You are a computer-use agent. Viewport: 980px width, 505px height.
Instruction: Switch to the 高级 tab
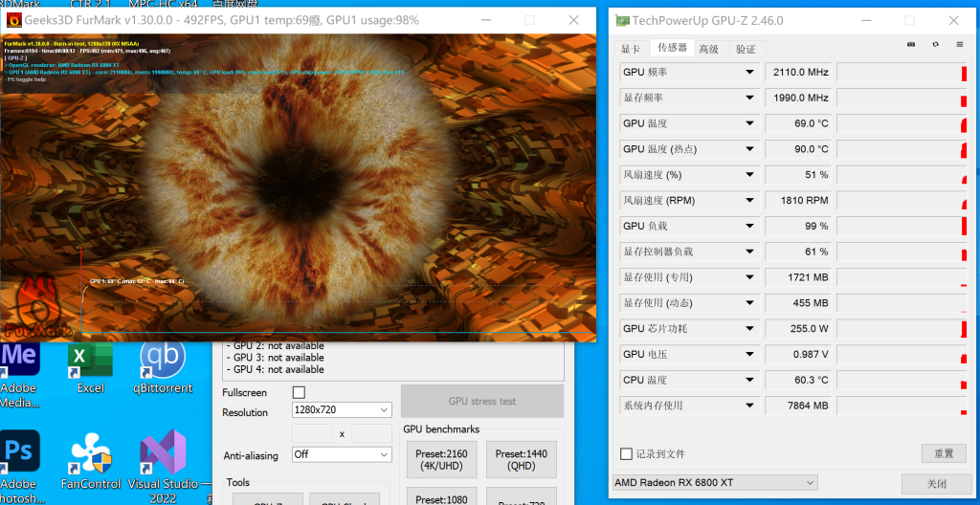pos(708,49)
